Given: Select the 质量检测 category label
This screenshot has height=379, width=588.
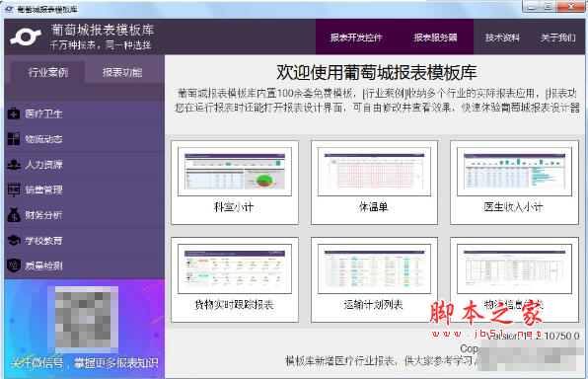Looking at the screenshot, I should tap(43, 266).
